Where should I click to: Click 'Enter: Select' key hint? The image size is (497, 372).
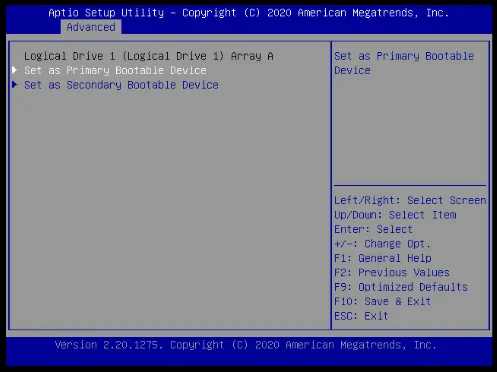pos(373,229)
